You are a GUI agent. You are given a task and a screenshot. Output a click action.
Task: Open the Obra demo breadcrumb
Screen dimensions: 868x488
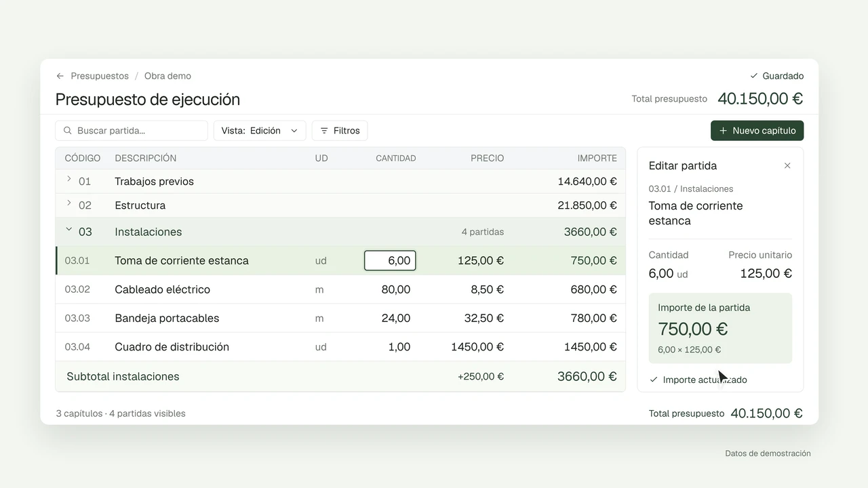[167, 76]
